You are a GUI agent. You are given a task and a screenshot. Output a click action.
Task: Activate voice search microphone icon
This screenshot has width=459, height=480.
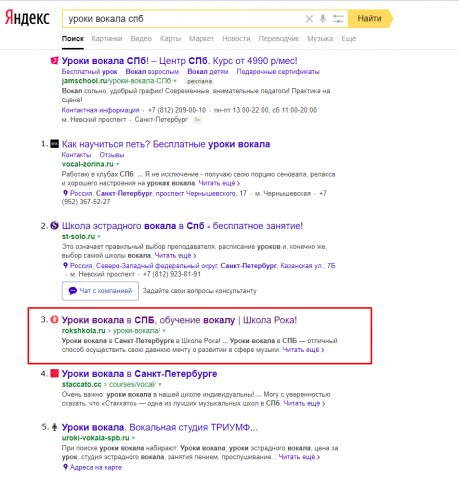pyautogui.click(x=322, y=19)
